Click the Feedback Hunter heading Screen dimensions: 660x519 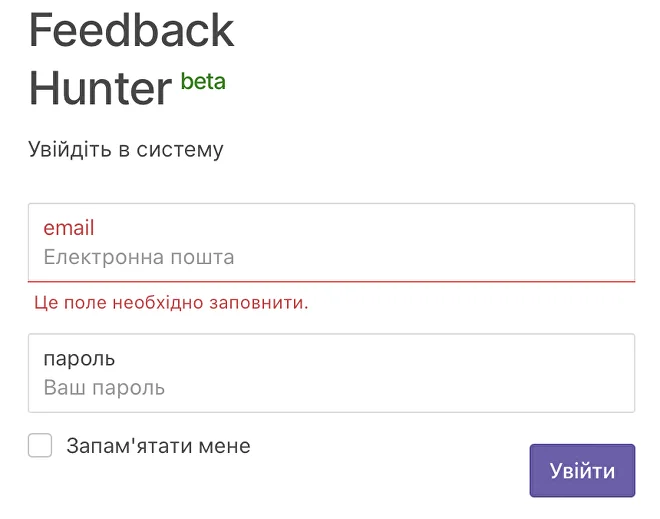point(130,60)
